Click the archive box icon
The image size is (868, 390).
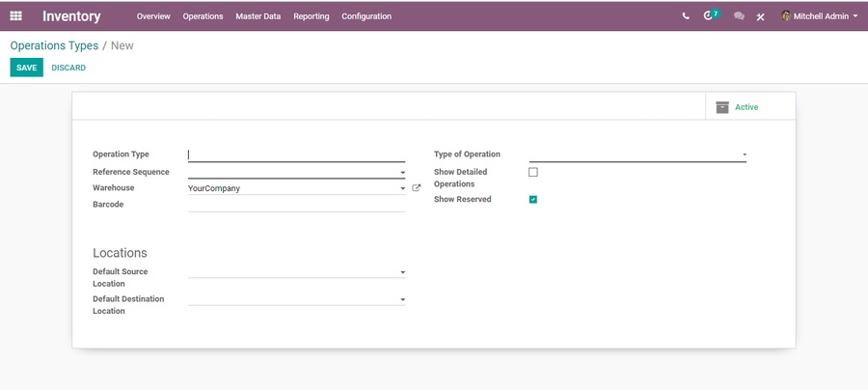click(x=722, y=107)
